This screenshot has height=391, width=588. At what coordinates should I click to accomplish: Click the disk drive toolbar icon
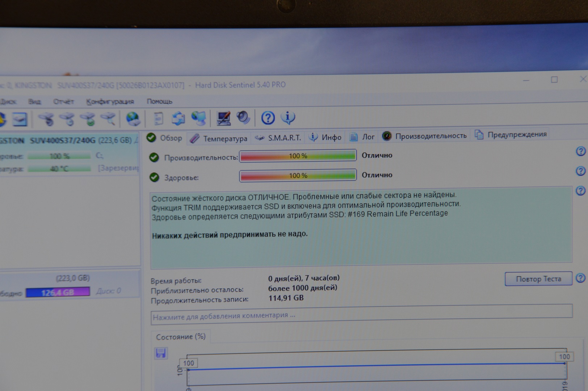tap(20, 119)
